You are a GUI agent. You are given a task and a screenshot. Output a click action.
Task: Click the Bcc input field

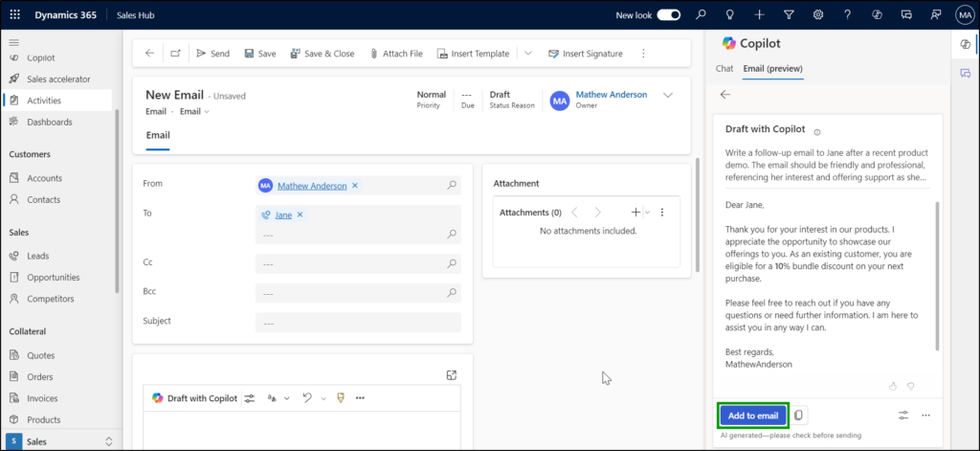click(358, 293)
